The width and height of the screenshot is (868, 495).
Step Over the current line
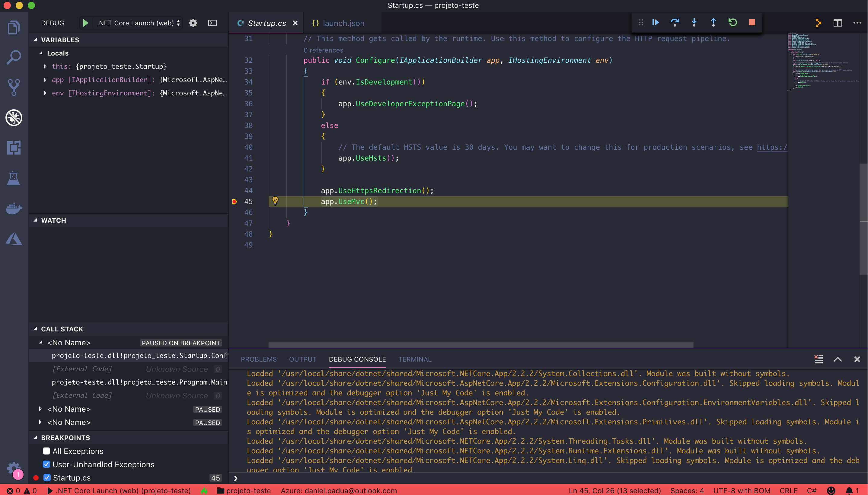(675, 22)
